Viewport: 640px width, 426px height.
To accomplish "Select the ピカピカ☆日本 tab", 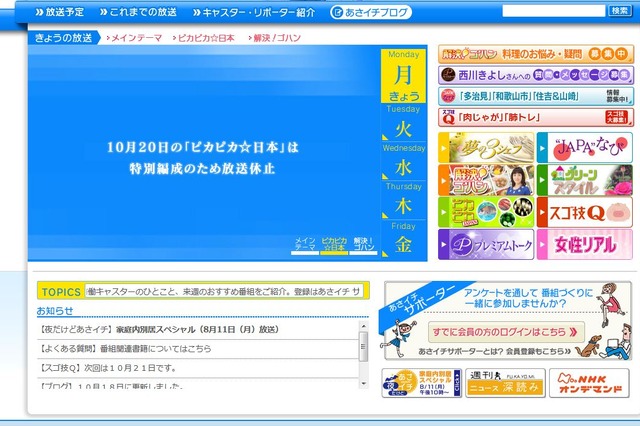I will pos(203,38).
